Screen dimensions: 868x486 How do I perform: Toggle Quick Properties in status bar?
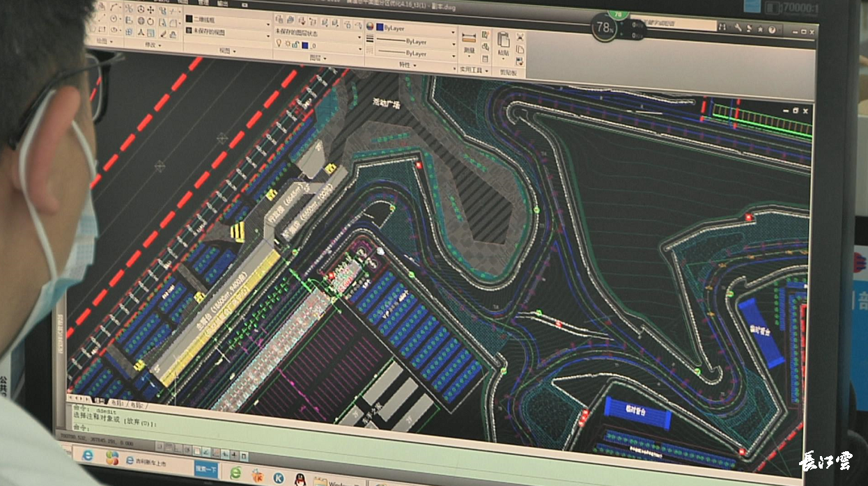tap(244, 456)
